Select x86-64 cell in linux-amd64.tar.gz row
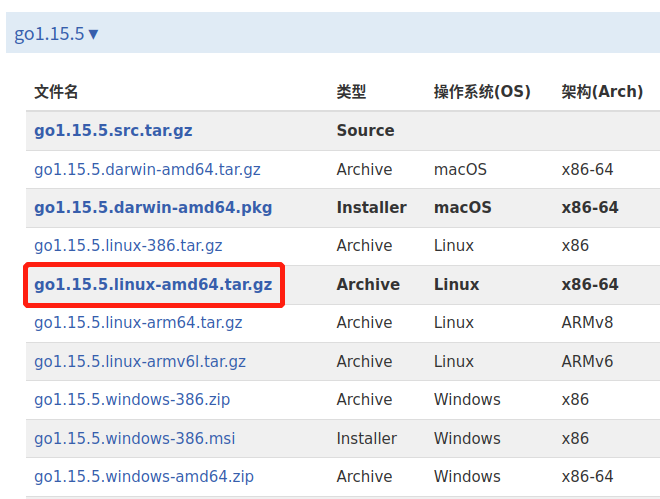The image size is (660, 499). click(x=590, y=285)
